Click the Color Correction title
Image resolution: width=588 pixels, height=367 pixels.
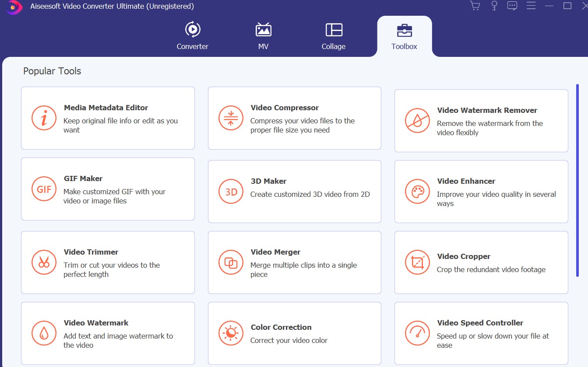tap(281, 327)
